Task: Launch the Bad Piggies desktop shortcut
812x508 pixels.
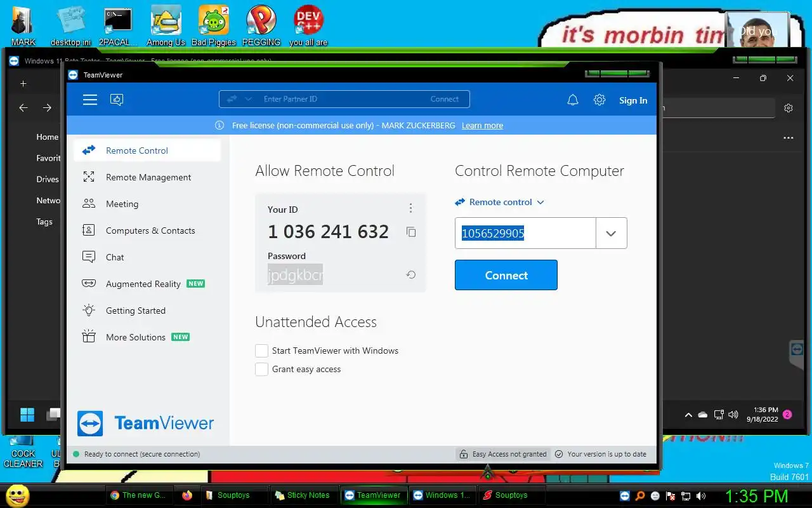Action: (213, 27)
